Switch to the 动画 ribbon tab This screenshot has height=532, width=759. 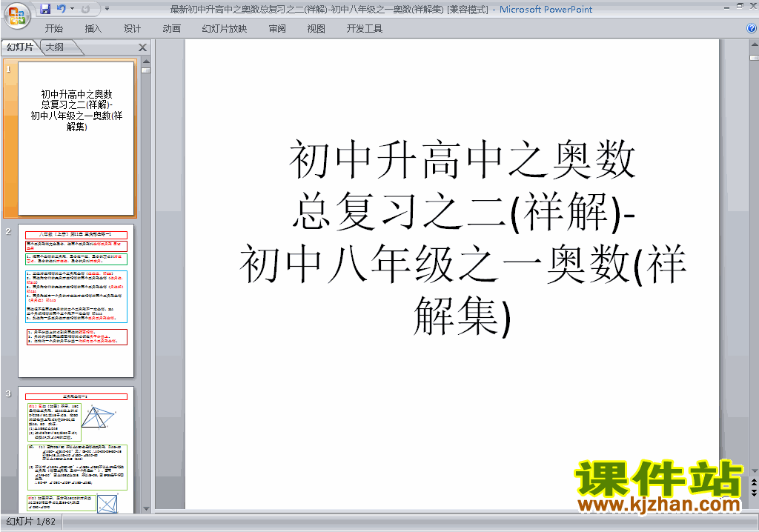pyautogui.click(x=171, y=29)
